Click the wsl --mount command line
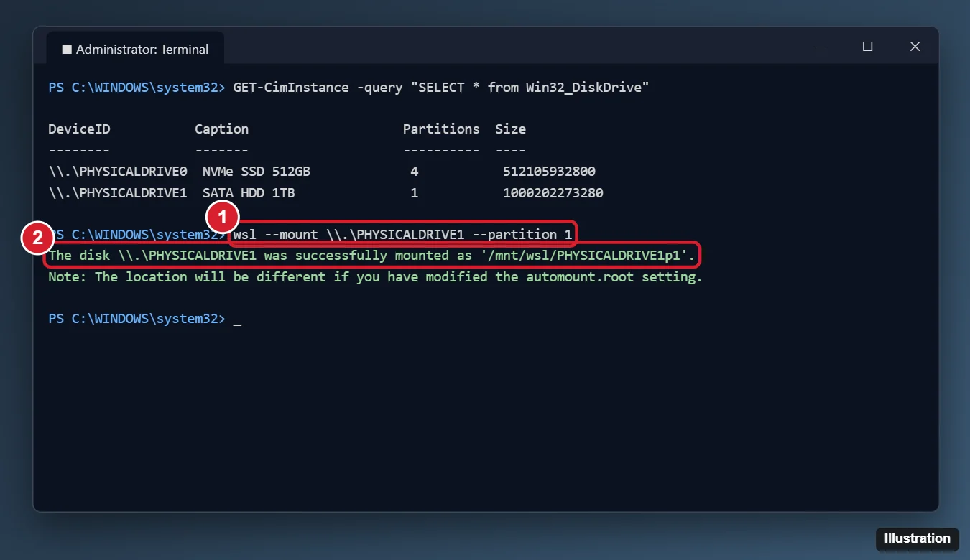 (402, 235)
